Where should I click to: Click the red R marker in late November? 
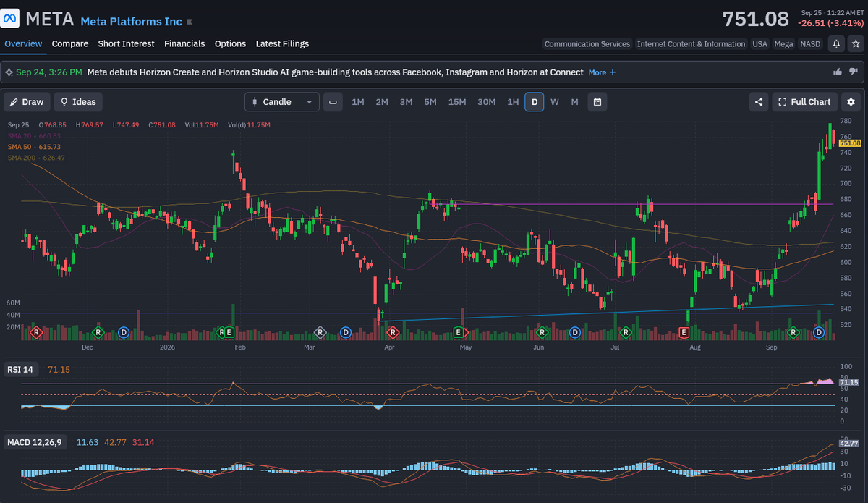tap(35, 332)
